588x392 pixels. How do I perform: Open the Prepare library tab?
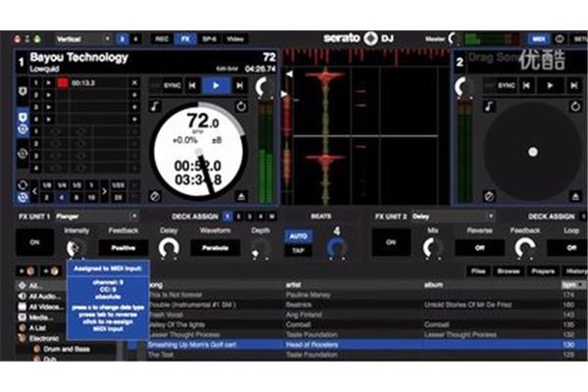click(543, 271)
